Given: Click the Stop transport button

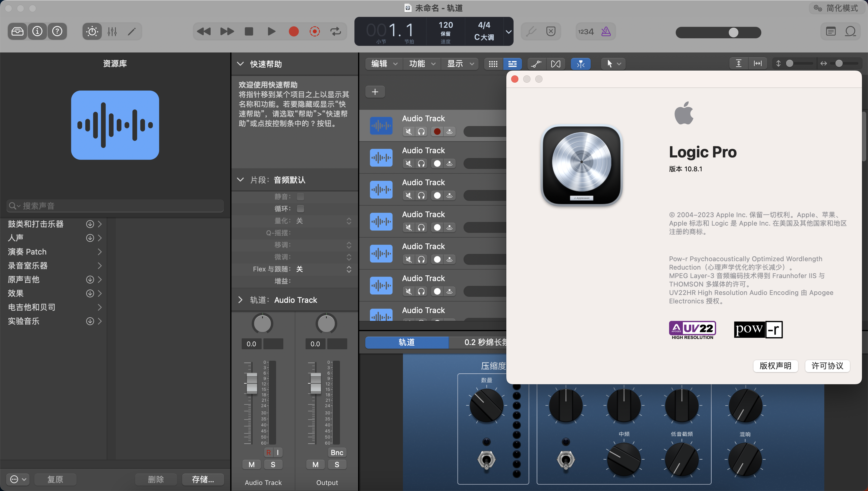Looking at the screenshot, I should pyautogui.click(x=249, y=31).
